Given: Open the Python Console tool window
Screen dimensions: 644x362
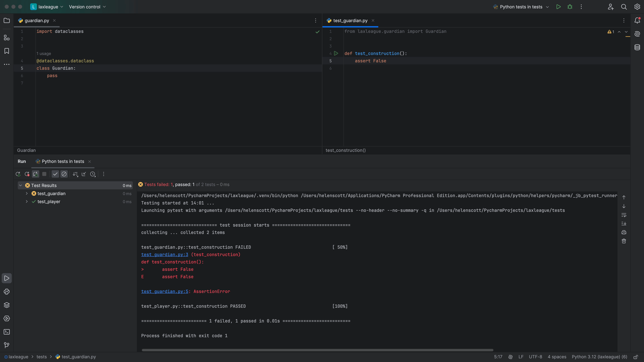Looking at the screenshot, I should 7,292.
